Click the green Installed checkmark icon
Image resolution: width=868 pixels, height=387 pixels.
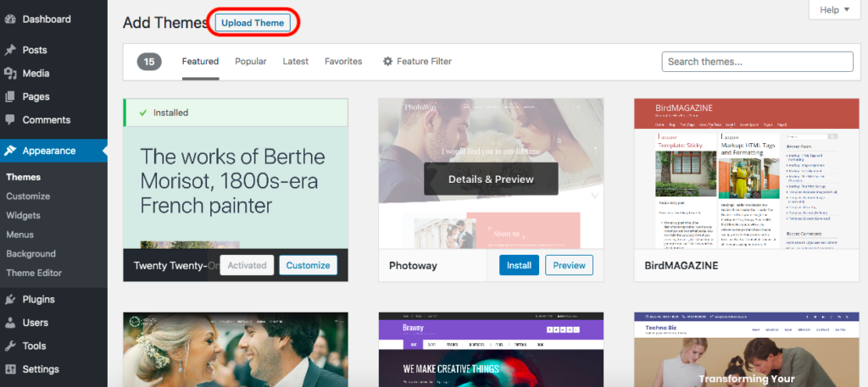point(142,113)
